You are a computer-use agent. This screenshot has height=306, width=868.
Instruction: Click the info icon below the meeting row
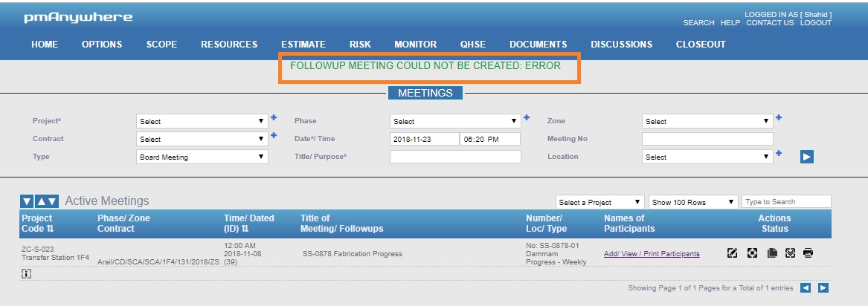click(26, 273)
